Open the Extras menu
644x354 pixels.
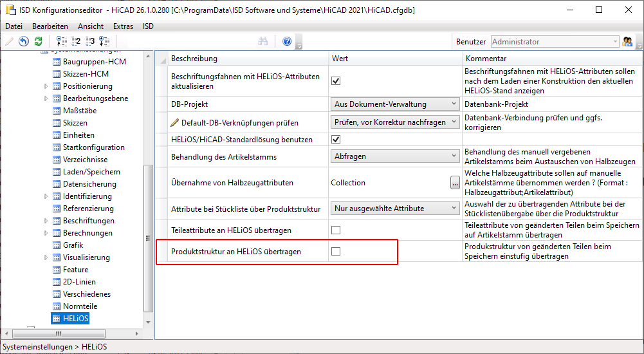pyautogui.click(x=124, y=26)
